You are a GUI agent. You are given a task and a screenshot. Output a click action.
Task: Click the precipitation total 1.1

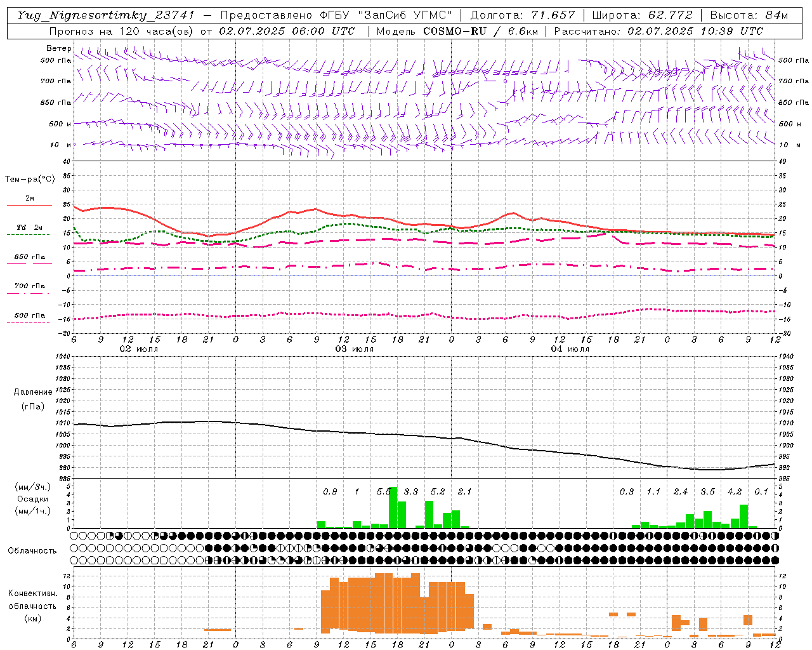coord(653,491)
